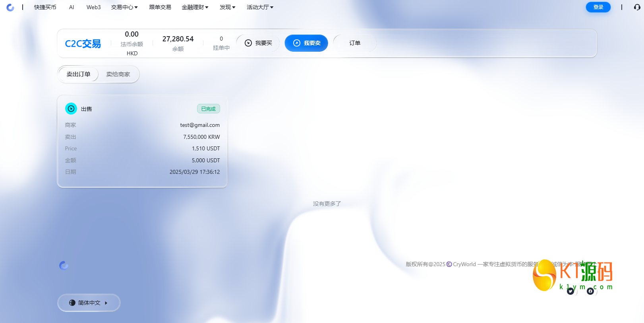
Task: Click the 没有更多了 message
Action: pyautogui.click(x=327, y=204)
